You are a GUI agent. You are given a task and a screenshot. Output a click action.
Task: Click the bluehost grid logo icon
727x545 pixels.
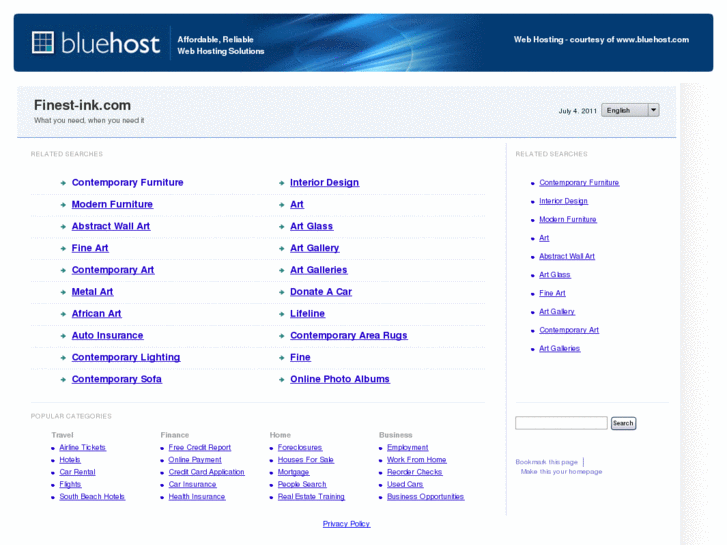(43, 43)
